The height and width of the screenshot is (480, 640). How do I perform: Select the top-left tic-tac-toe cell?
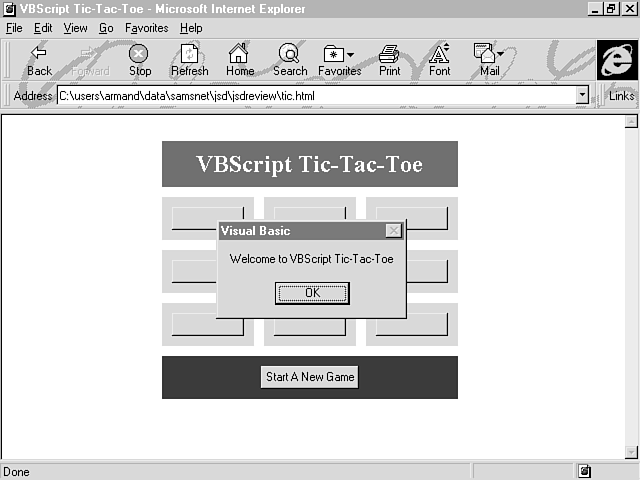point(207,218)
